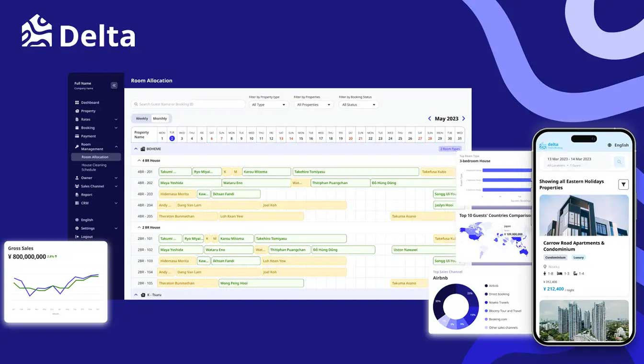Open the Payment menu item label
Image resolution: width=644 pixels, height=364 pixels.
point(88,136)
